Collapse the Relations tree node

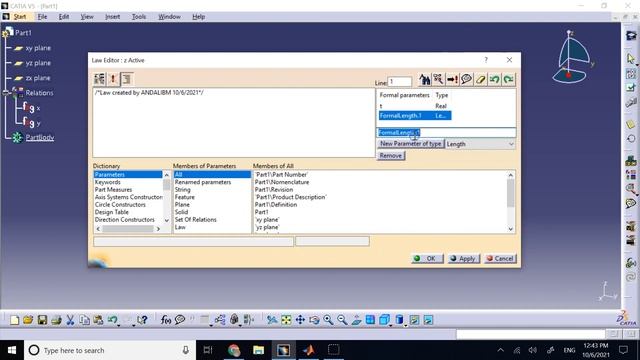[x=6, y=93]
